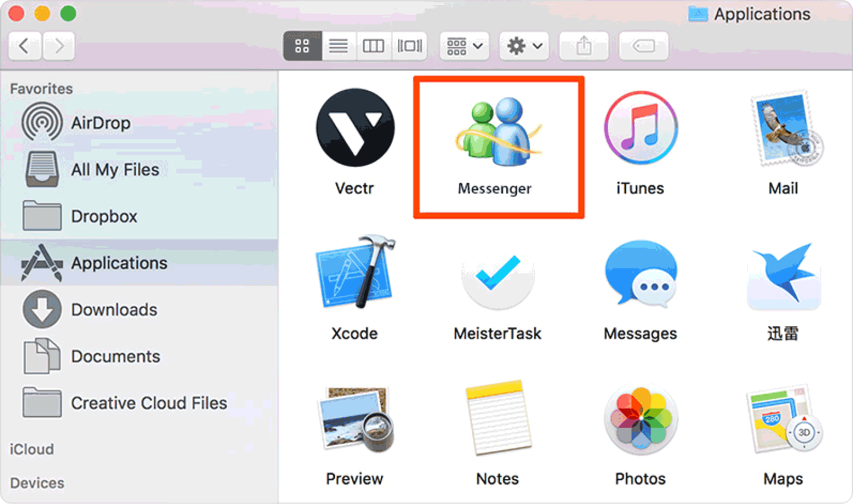Image resolution: width=853 pixels, height=504 pixels.
Task: Switch to column view
Action: 373,45
